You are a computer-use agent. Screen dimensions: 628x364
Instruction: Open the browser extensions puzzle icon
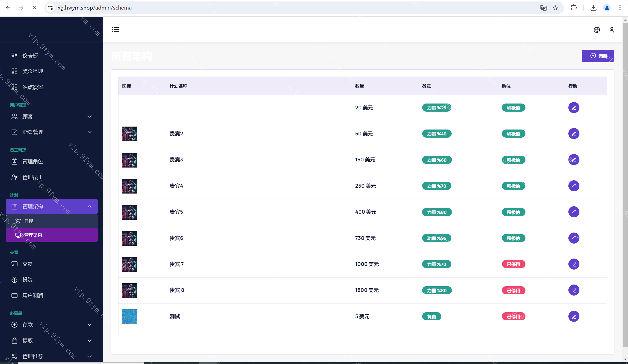(x=574, y=8)
